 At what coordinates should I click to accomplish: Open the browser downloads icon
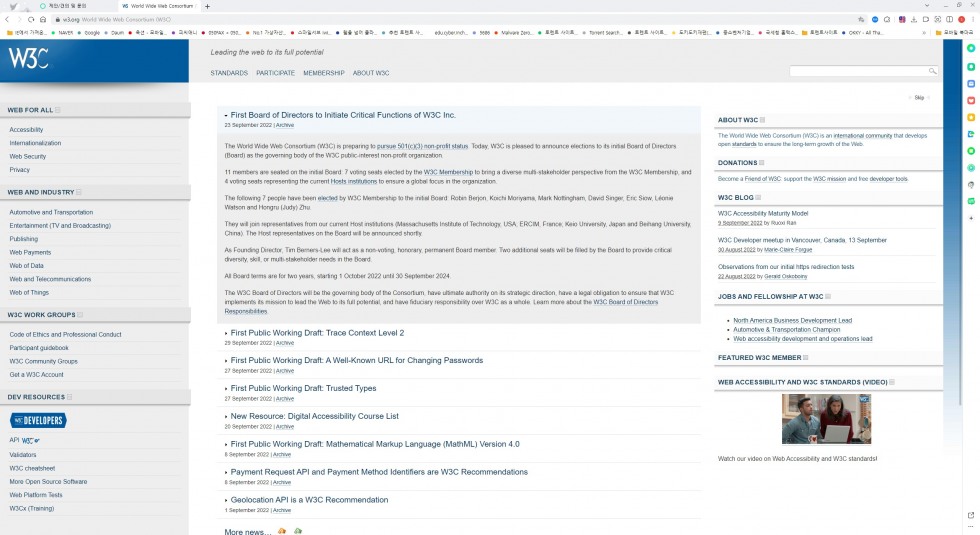[914, 19]
